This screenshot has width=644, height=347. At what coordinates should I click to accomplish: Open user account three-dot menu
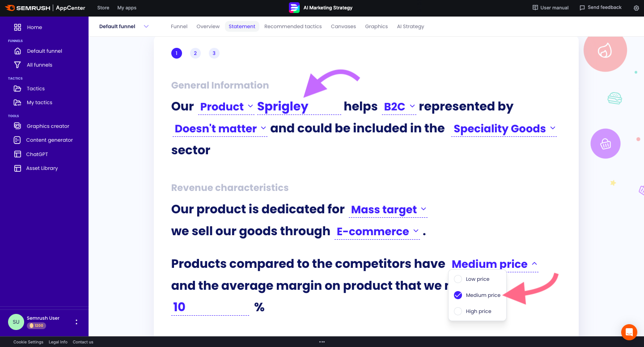pos(76,322)
